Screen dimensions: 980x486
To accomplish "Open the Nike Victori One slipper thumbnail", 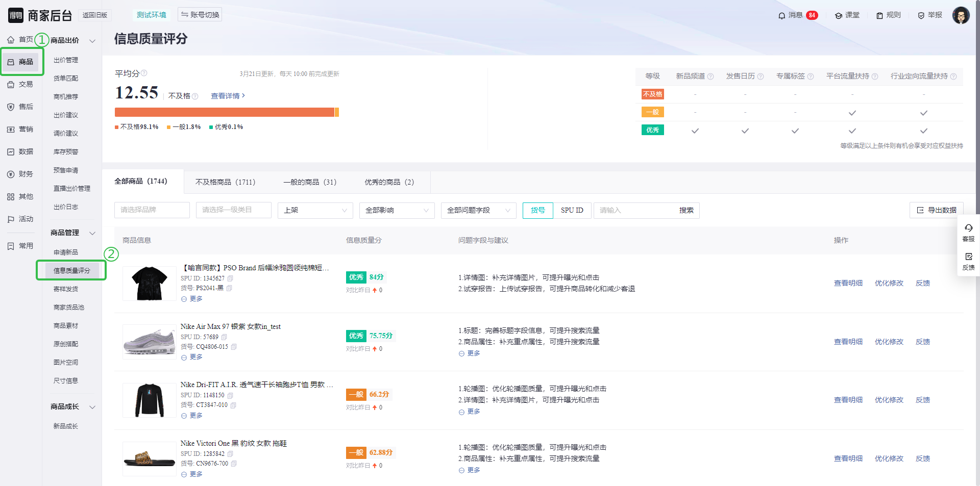I will [150, 459].
